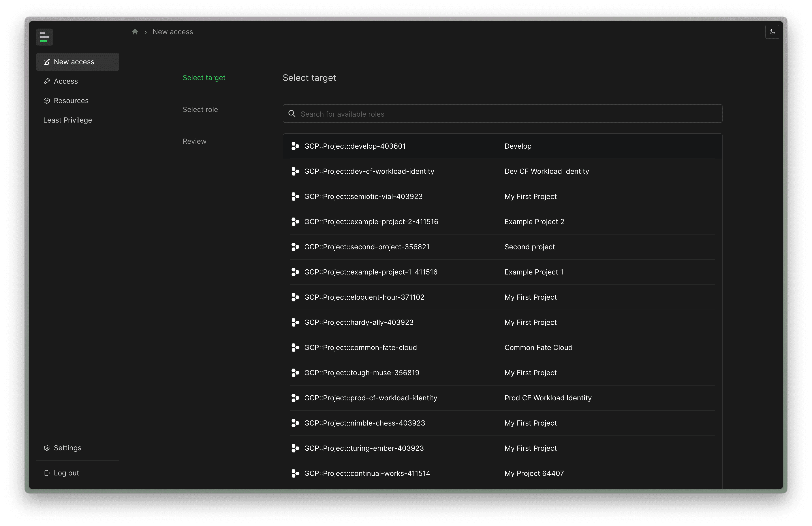This screenshot has height=526, width=812.
Task: Click the search magnifier icon
Action: 292,114
